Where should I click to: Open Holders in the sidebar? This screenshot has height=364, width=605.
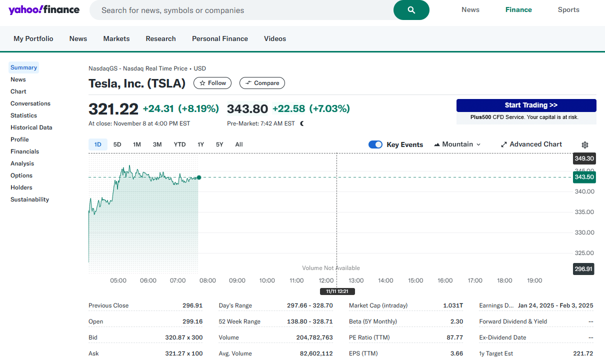tap(21, 187)
